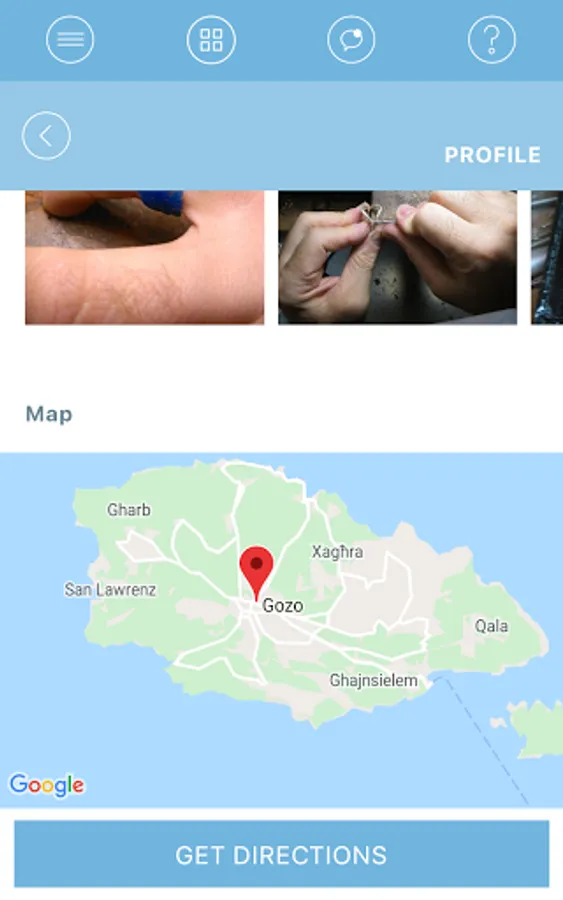Click the Qala label on the map
The image size is (563, 900).
(x=491, y=626)
